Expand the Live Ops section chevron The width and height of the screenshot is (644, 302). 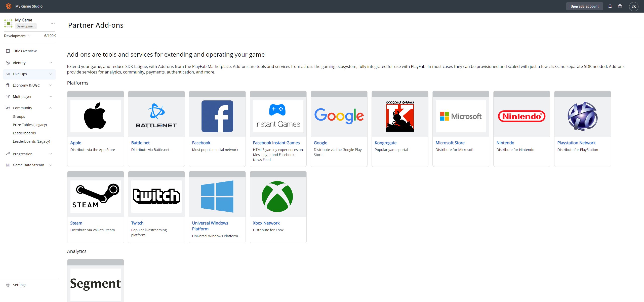pyautogui.click(x=51, y=74)
